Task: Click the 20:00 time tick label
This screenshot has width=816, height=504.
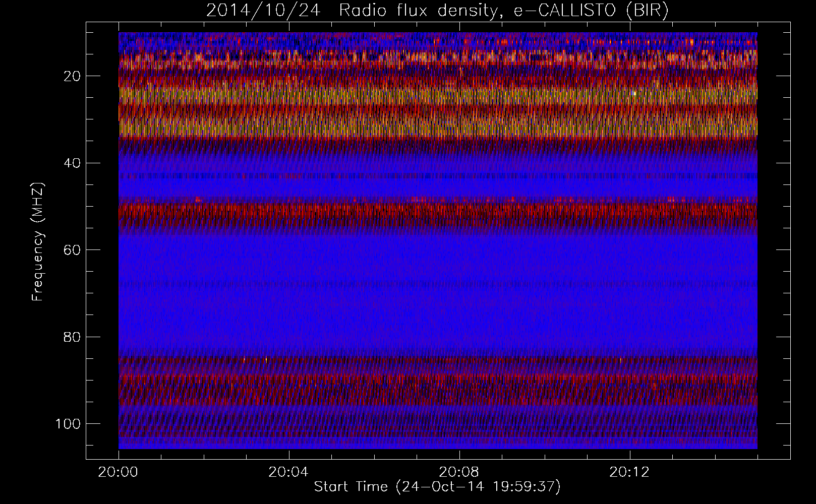Action: 119,472
